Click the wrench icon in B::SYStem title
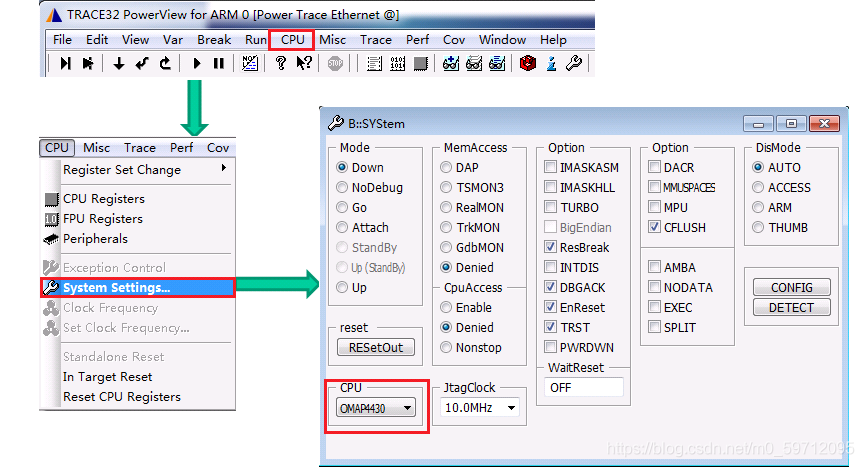The height and width of the screenshot is (467, 864). tap(336, 123)
